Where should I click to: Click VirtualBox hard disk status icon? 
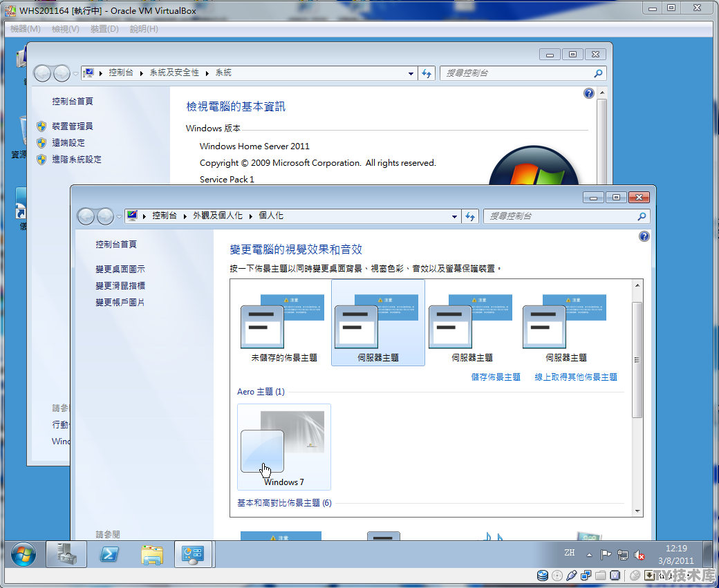(543, 576)
